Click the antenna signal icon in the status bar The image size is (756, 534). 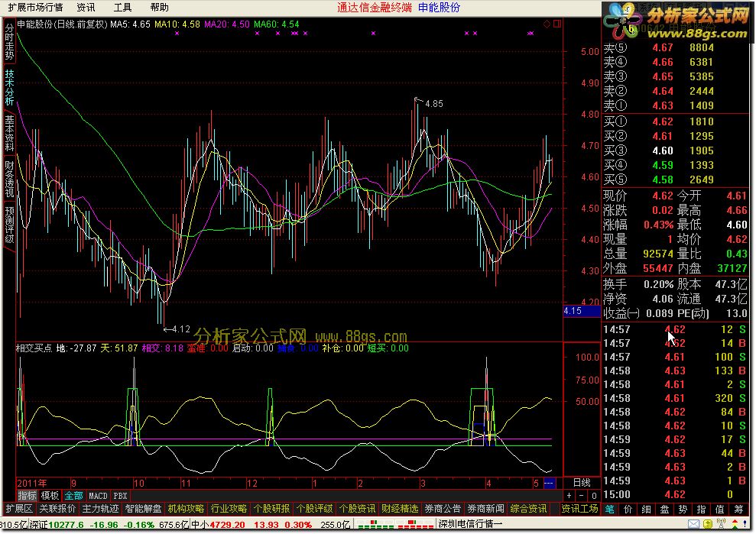(x=722, y=524)
